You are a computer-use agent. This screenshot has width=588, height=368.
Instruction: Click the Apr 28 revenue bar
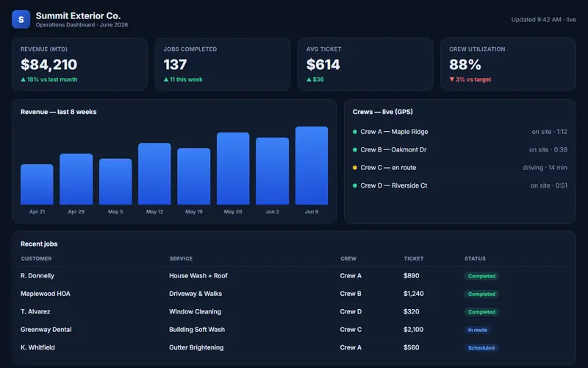76,179
